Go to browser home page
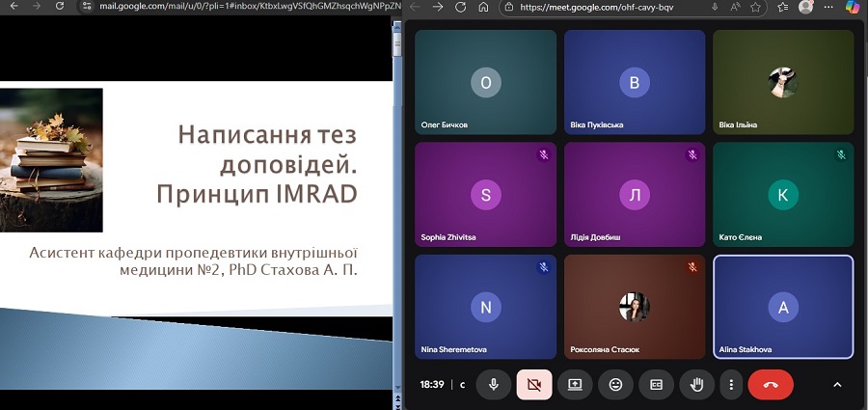The width and height of the screenshot is (868, 410). pos(485,7)
